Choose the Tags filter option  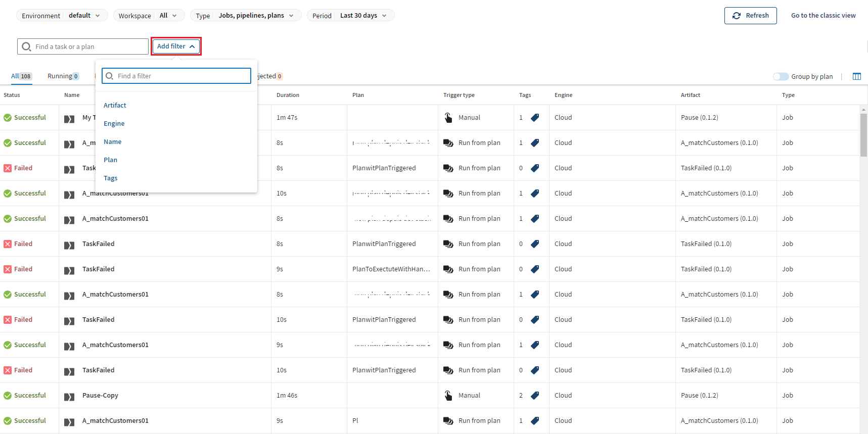111,178
